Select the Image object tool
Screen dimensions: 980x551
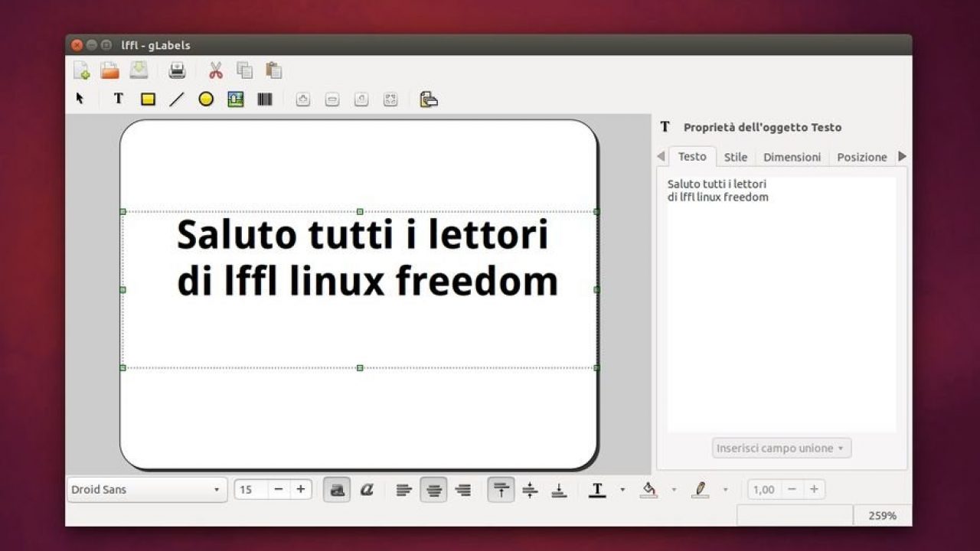click(235, 98)
